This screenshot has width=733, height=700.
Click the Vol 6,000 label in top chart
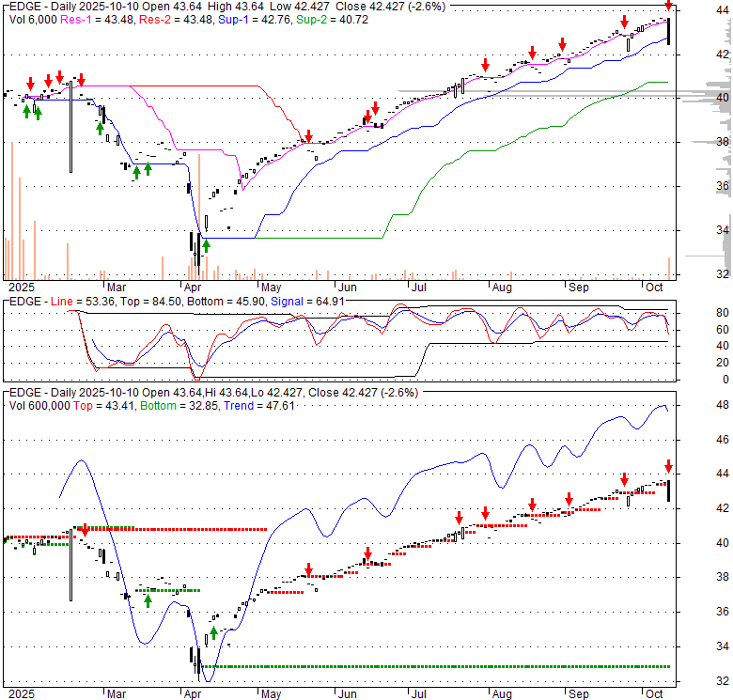pos(33,20)
